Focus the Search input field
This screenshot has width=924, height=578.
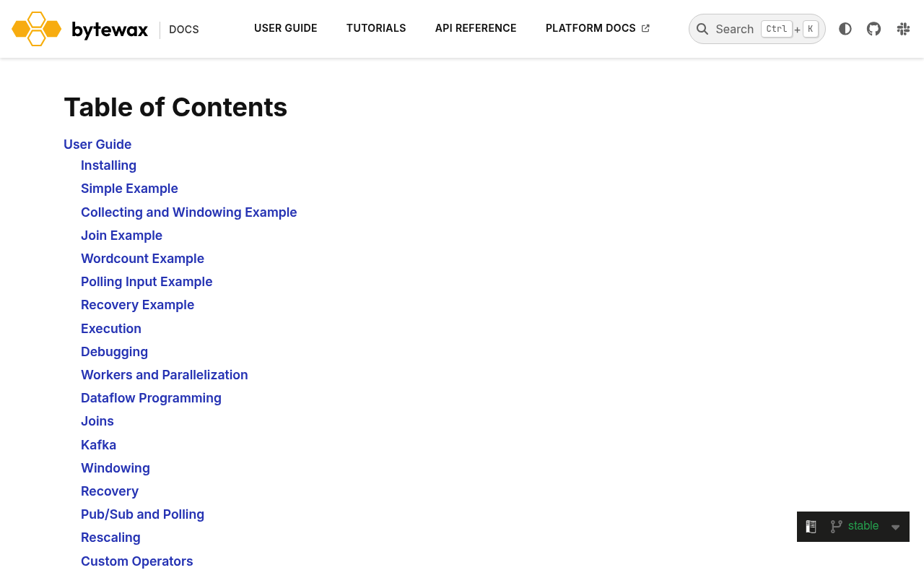757,29
